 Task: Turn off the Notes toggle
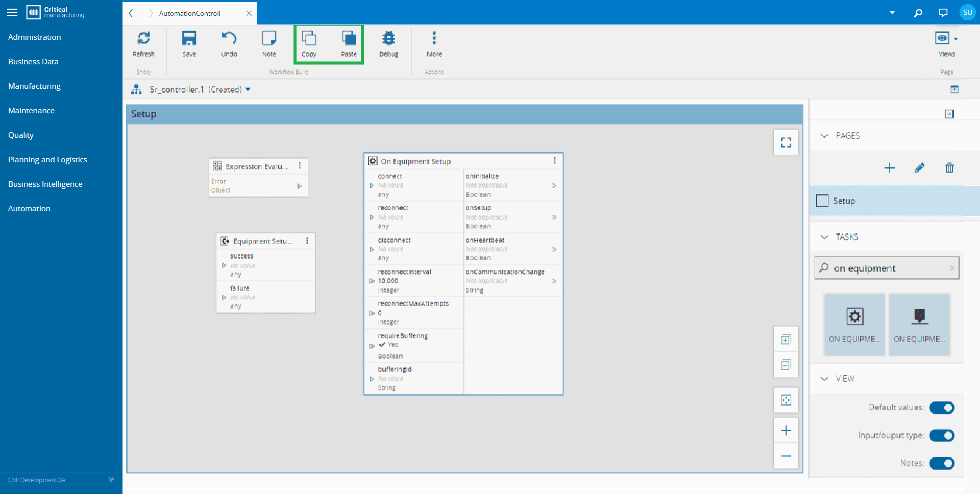(x=942, y=463)
